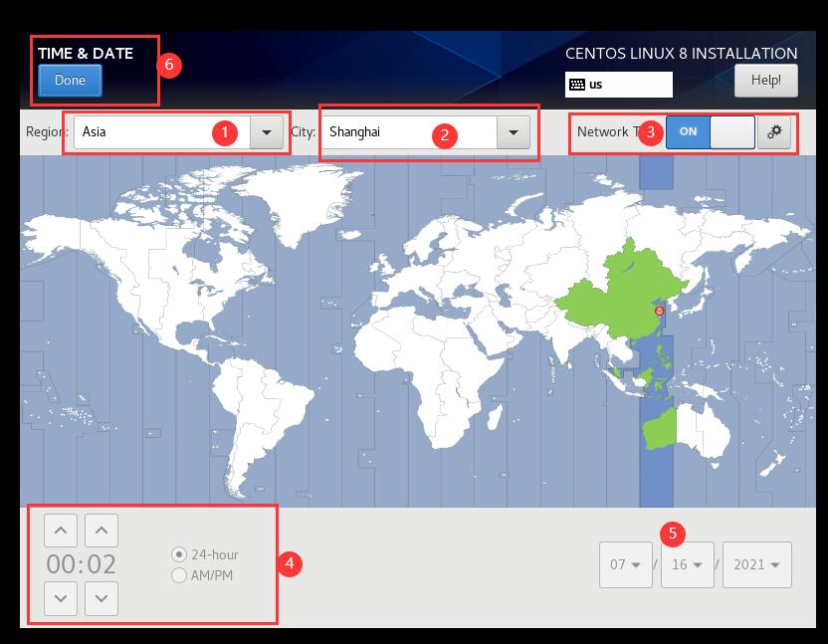Screen dimensions: 828x644
Task: Select the 24-hour time format
Action: 179,556
